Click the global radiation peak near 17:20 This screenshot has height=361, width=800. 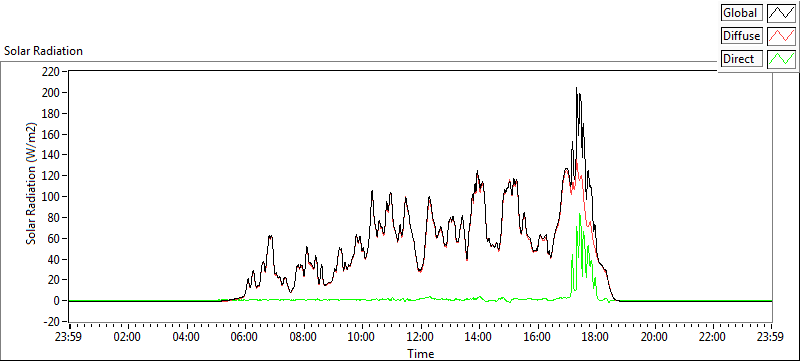(x=577, y=88)
